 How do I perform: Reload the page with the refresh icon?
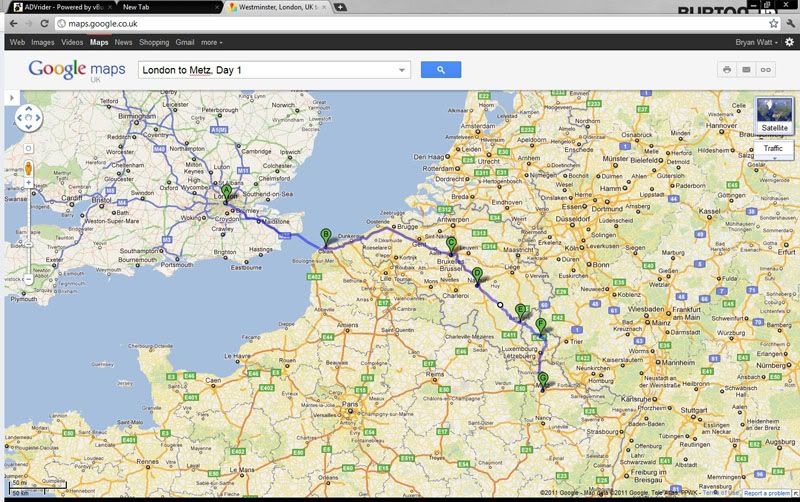44,23
